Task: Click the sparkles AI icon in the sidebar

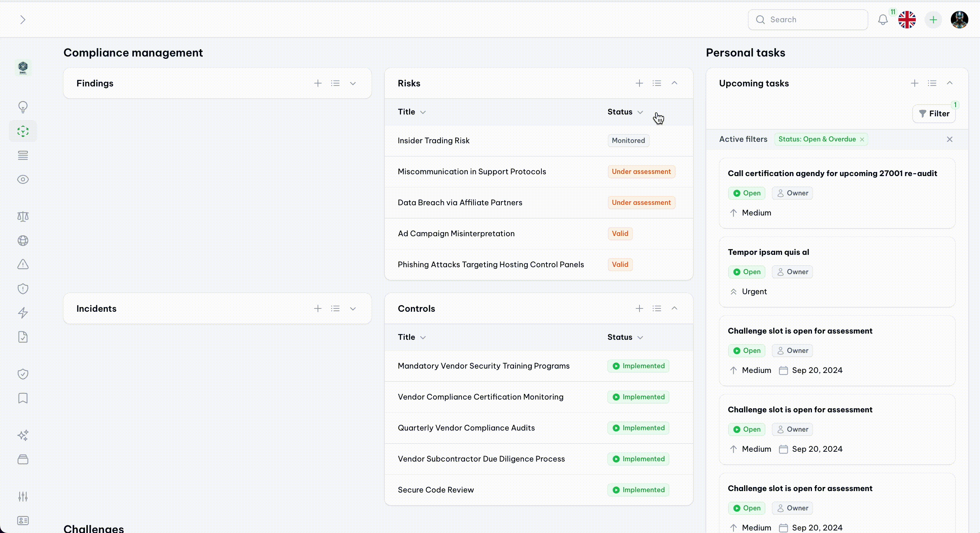Action: click(23, 435)
